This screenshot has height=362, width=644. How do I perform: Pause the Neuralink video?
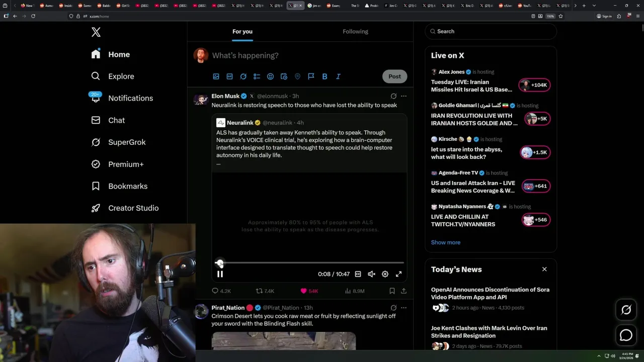[220, 274]
